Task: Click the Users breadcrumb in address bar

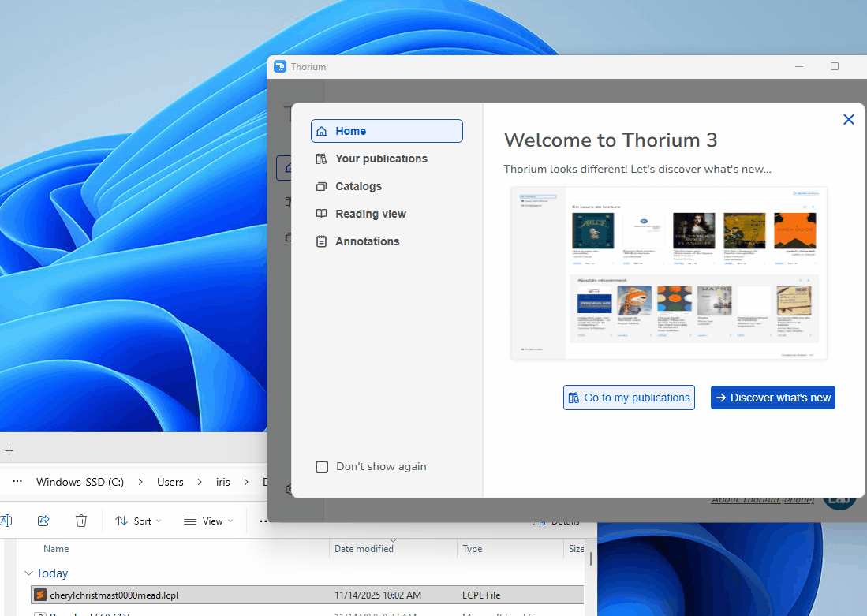Action: point(170,482)
